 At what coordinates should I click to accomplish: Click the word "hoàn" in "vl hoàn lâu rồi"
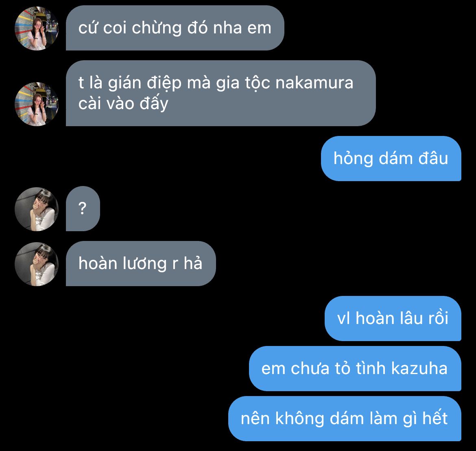click(375, 318)
